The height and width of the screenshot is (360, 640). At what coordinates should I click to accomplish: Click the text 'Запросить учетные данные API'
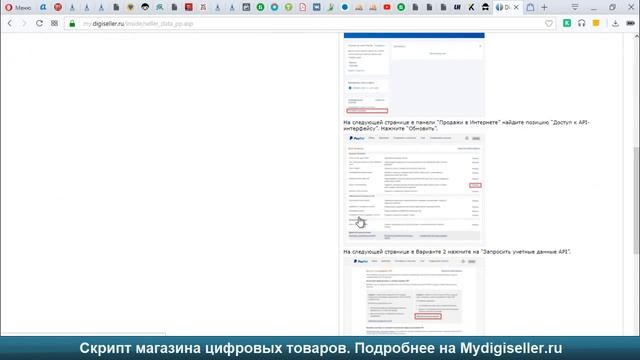(525, 252)
